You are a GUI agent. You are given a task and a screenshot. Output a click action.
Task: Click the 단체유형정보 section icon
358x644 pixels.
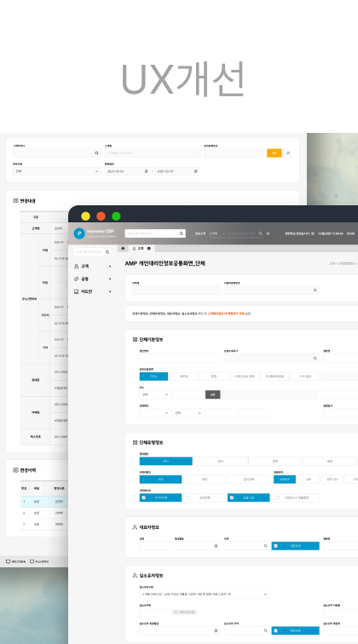pos(135,443)
